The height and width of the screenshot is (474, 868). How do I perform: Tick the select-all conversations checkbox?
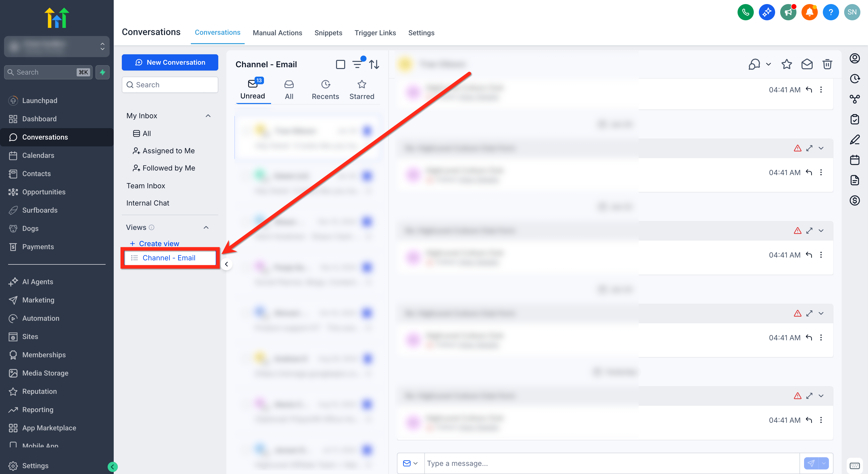tap(340, 64)
